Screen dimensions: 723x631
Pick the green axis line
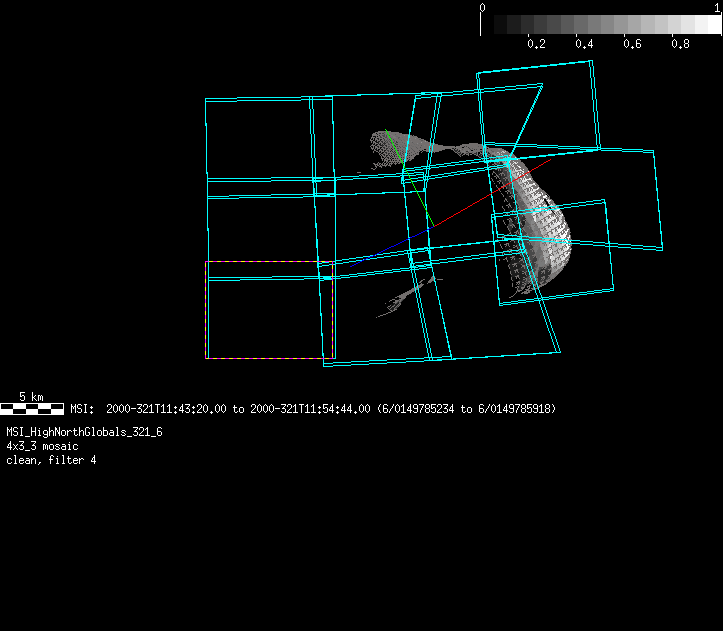pos(410,180)
